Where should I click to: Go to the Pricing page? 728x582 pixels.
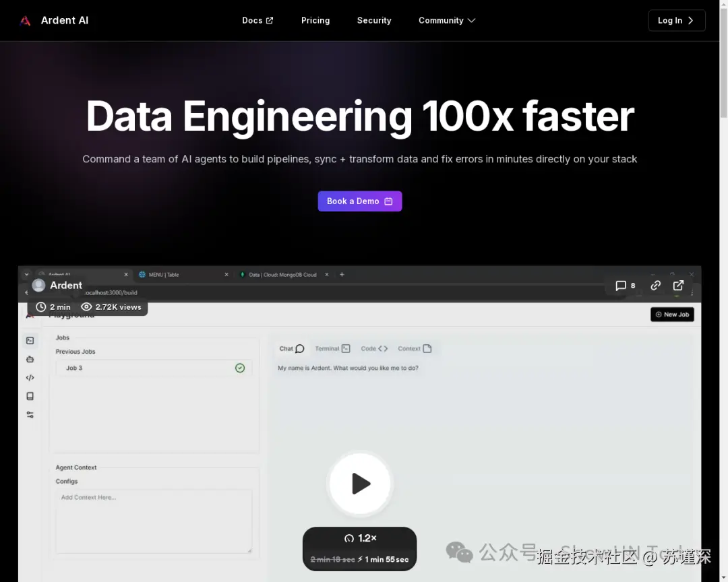tap(315, 20)
